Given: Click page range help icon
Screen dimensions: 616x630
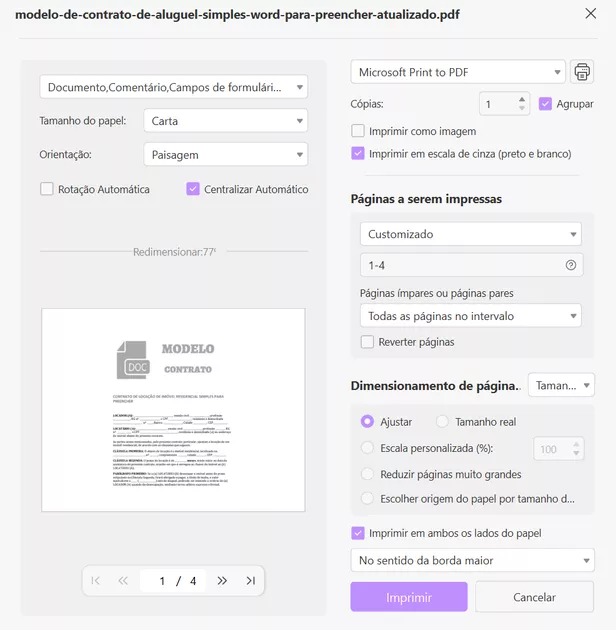Looking at the screenshot, I should click(571, 265).
